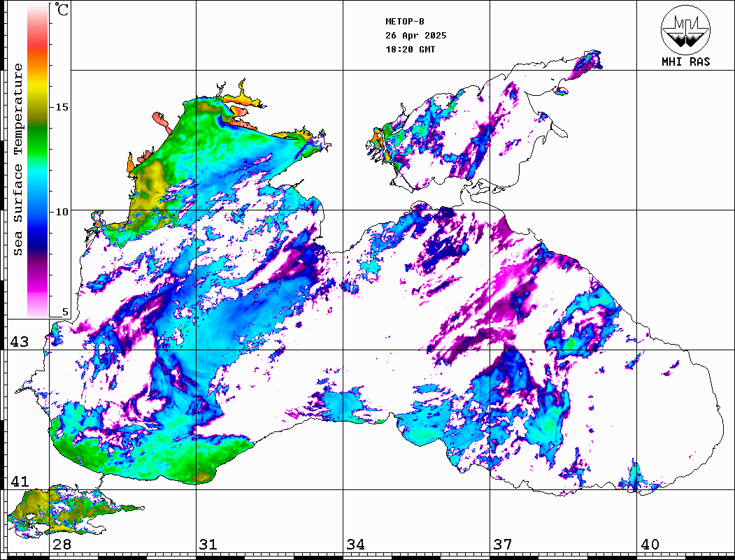The height and width of the screenshot is (560, 735).
Task: Click the time stamp 18:20 GMT
Action: (410, 49)
